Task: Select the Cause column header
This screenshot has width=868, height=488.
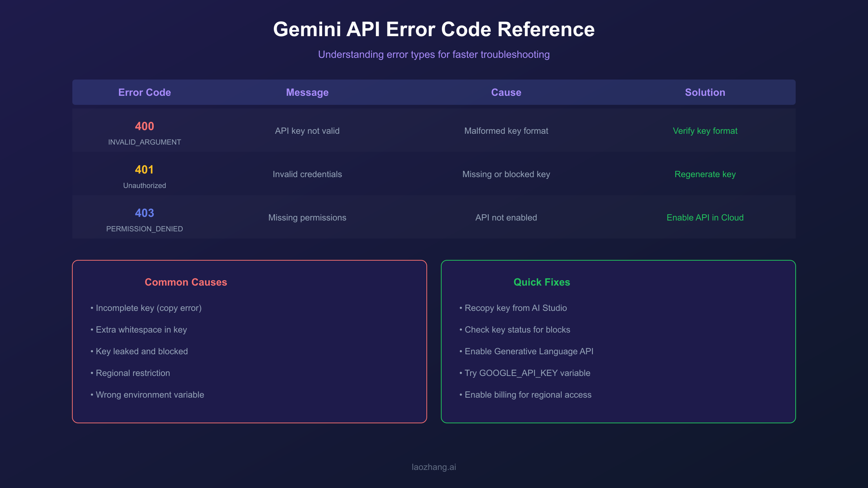Action: (506, 92)
